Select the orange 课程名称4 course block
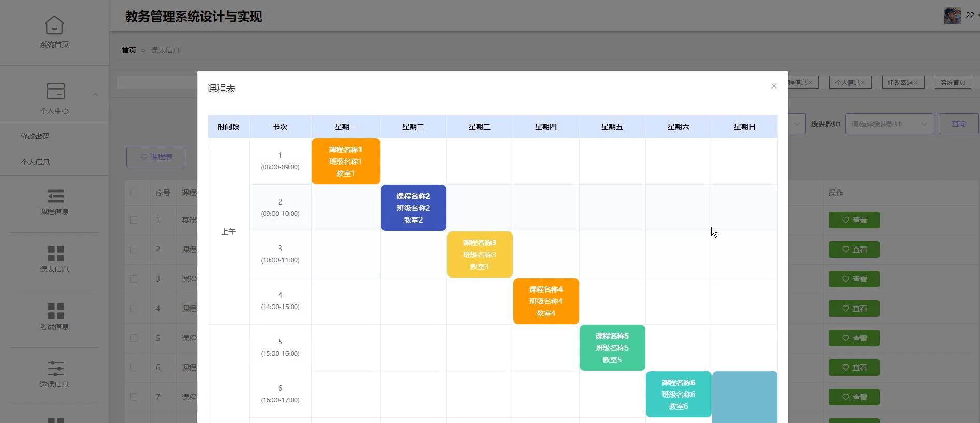The image size is (980, 423). pyautogui.click(x=546, y=301)
